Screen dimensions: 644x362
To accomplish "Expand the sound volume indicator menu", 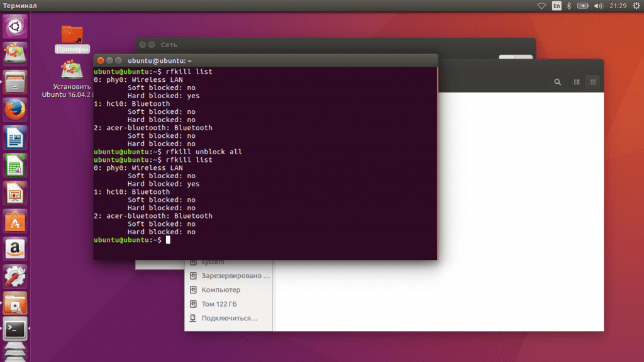I will tap(599, 6).
